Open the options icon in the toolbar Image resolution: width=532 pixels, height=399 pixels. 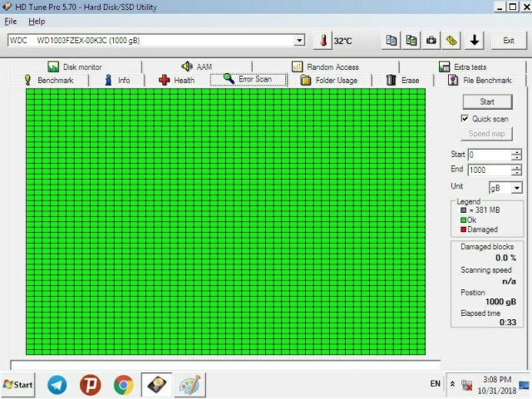point(451,40)
